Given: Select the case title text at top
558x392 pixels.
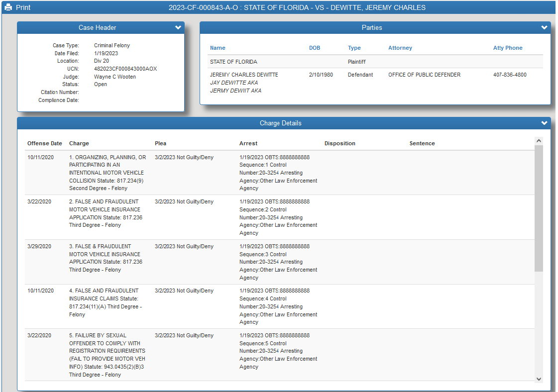Looking at the screenshot, I should (x=297, y=7).
